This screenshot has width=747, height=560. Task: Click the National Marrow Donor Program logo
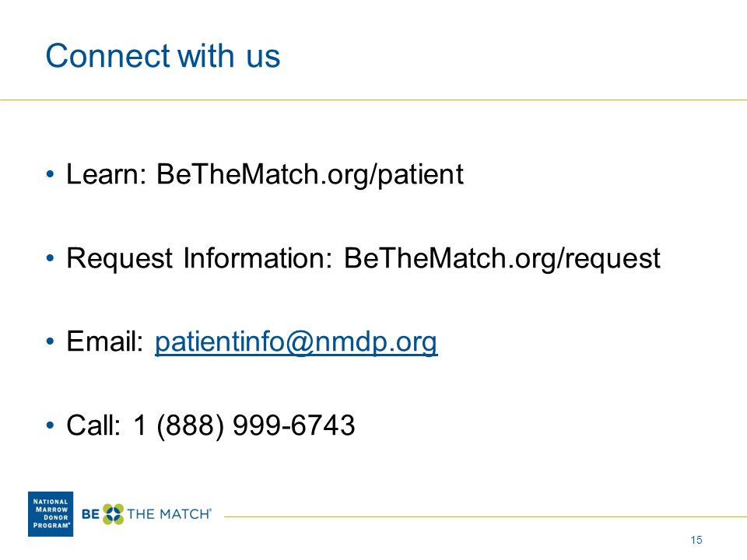pos(51,514)
